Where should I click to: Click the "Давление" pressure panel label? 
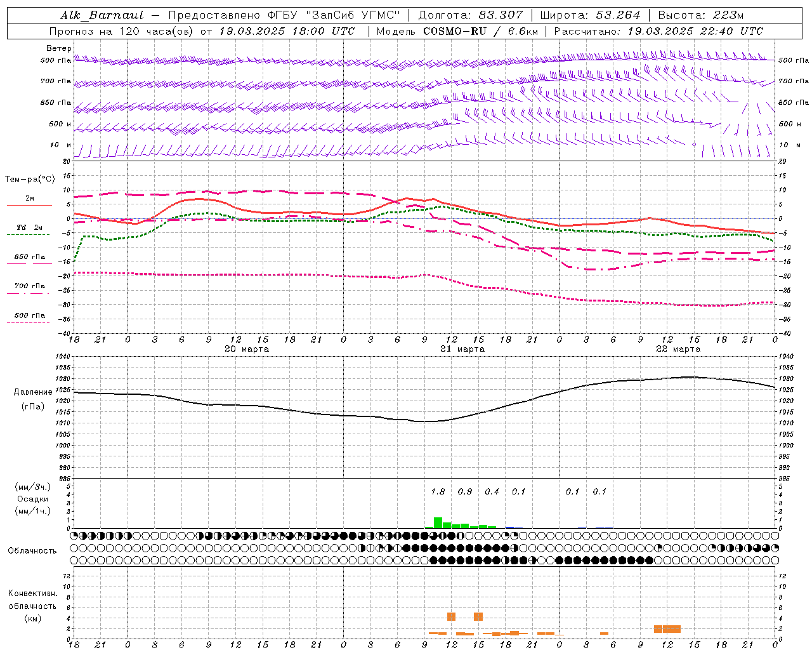[x=33, y=392]
